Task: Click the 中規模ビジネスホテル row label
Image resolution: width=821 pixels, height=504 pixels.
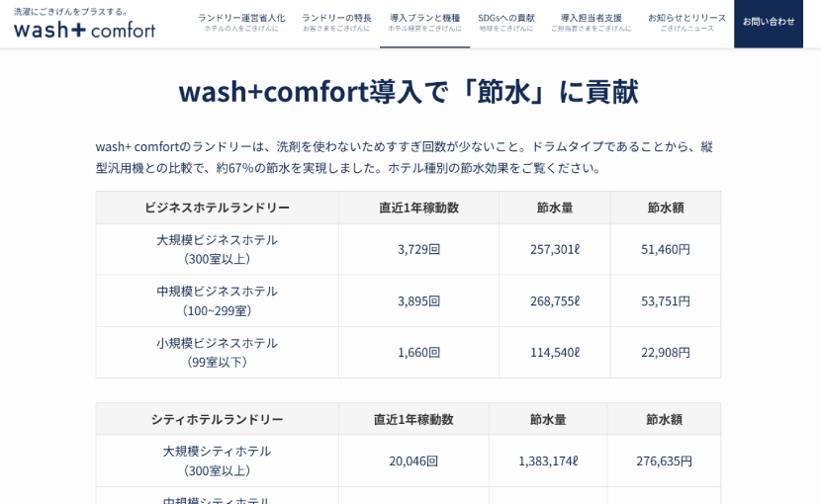Action: point(217,300)
